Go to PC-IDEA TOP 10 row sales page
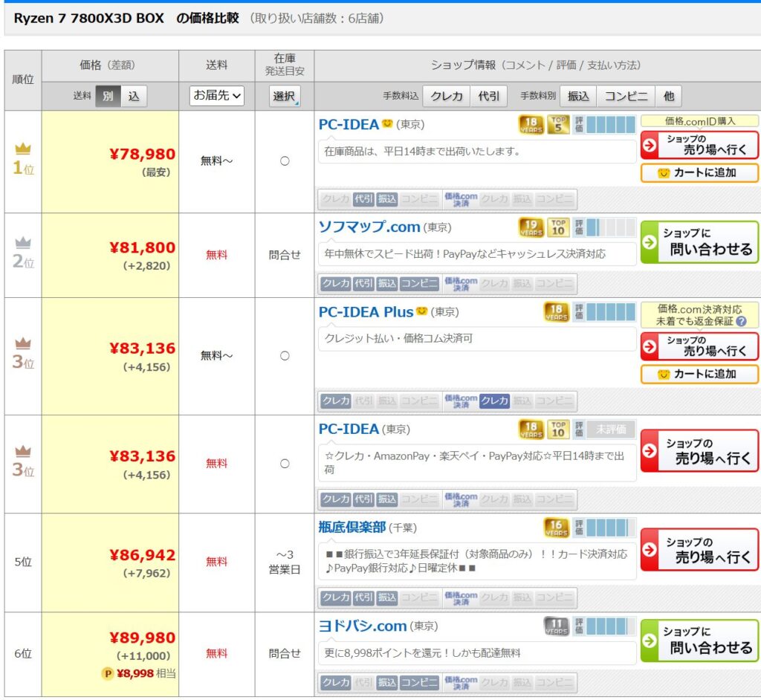Image resolution: width=761 pixels, height=700 pixels. tap(699, 451)
